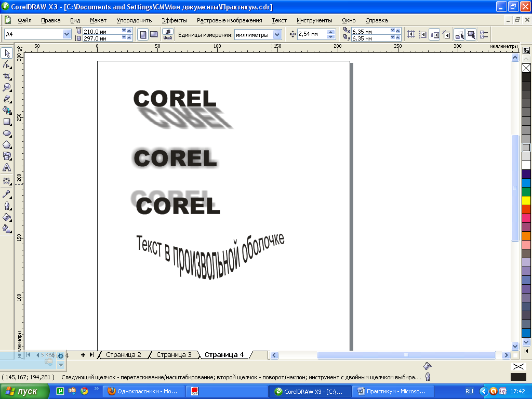Toggle treat as filled option
This screenshot has width=532, height=399.
pos(471,34)
